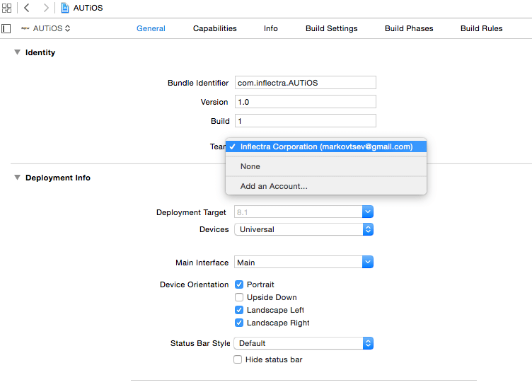Image resolution: width=532 pixels, height=392 pixels.
Task: Open the Build Settings tab
Action: 332,28
